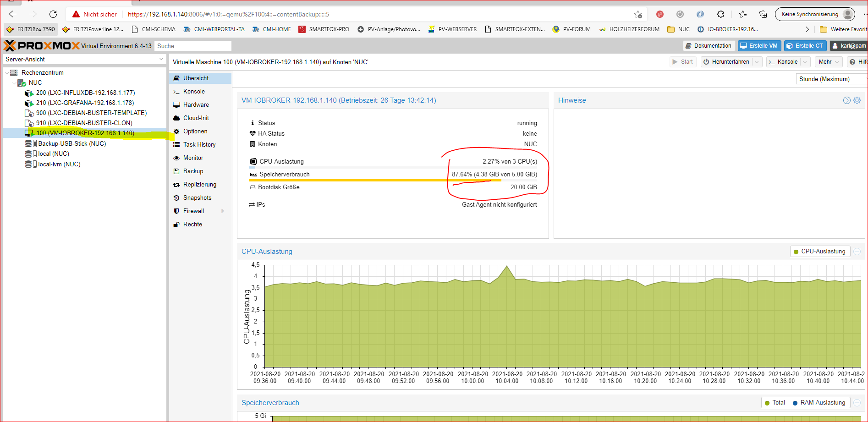Toggle the RAM-Auslastung legend series

click(819, 403)
